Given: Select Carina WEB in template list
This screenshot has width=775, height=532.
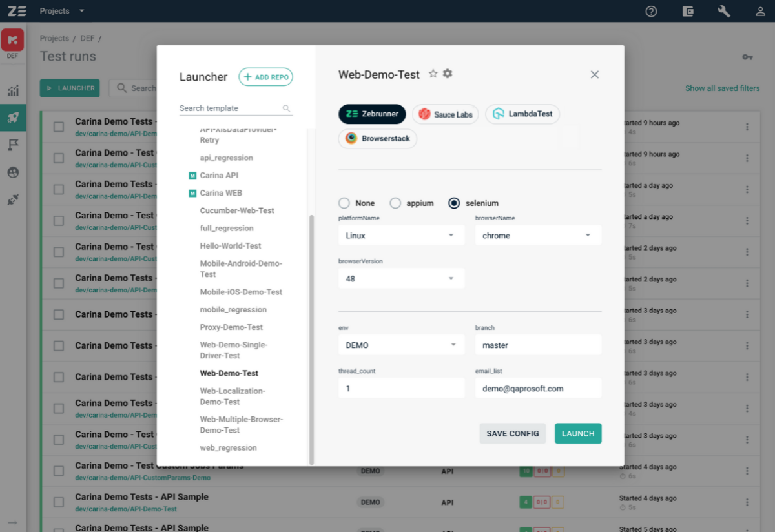Looking at the screenshot, I should 221,193.
